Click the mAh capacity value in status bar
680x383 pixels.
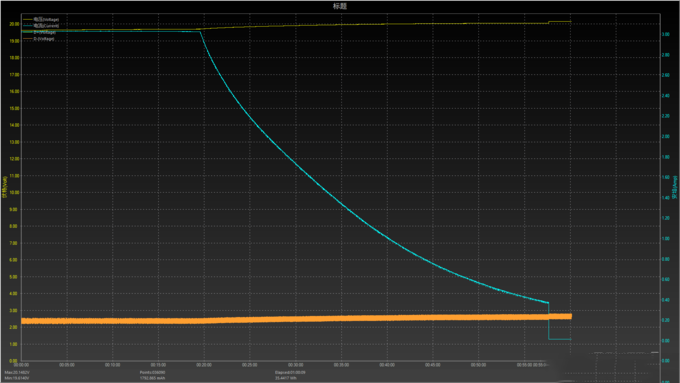pos(152,378)
